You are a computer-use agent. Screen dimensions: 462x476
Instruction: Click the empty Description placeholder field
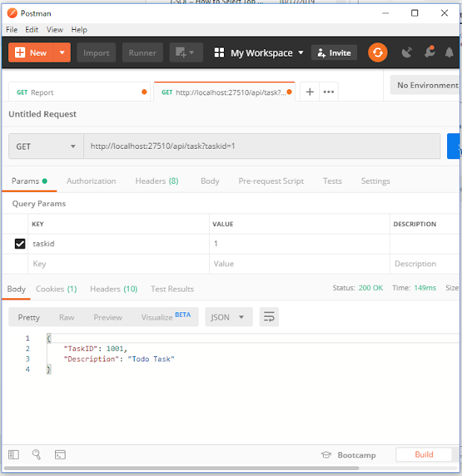tap(426, 264)
